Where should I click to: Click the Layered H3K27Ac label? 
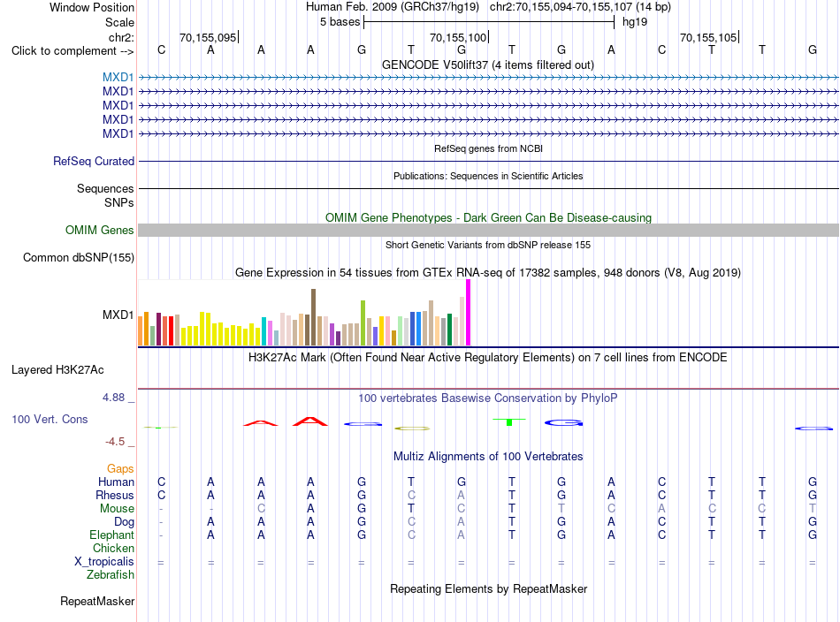57,370
